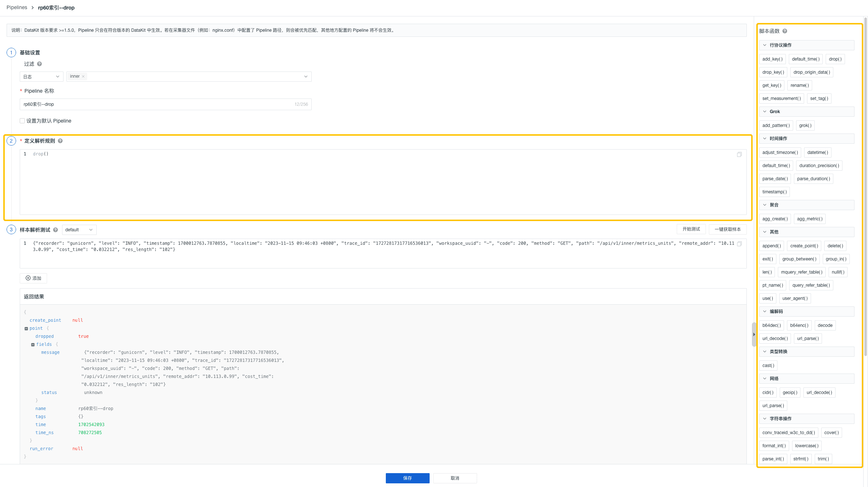Click the 保存 button

coord(407,478)
